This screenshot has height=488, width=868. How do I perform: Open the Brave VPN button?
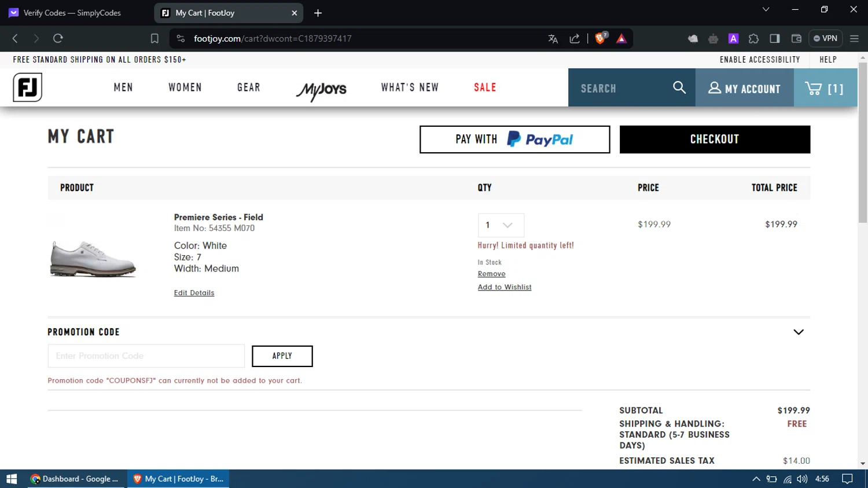pos(825,39)
